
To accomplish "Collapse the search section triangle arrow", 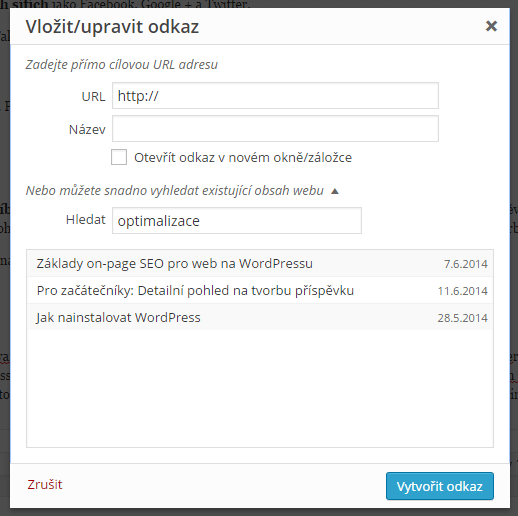I will click(335, 191).
